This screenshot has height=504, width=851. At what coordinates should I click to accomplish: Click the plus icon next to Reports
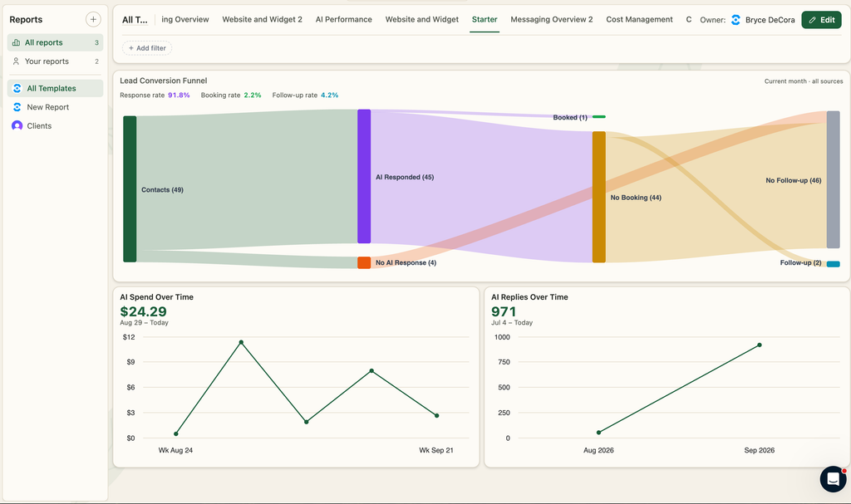[x=93, y=20]
